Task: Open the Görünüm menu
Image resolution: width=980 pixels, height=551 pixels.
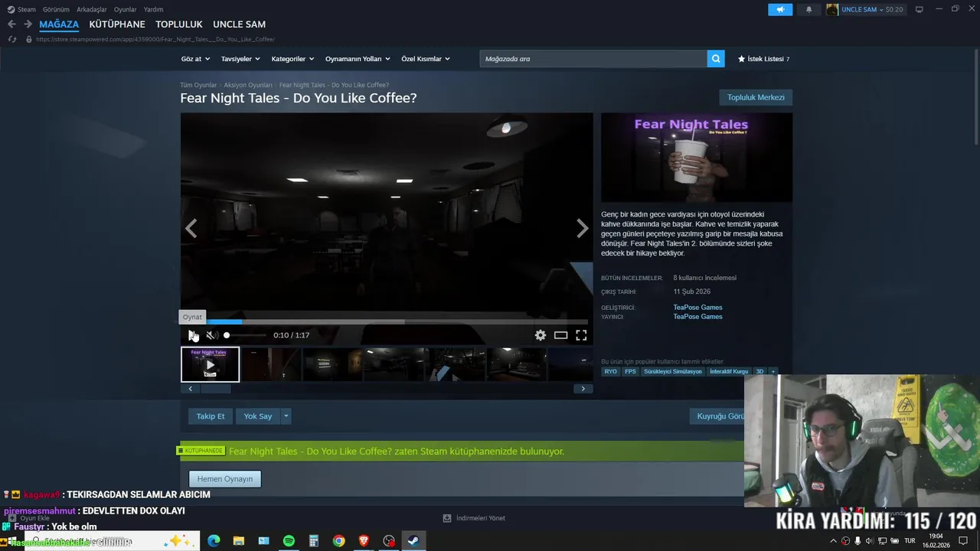Action: [56, 9]
